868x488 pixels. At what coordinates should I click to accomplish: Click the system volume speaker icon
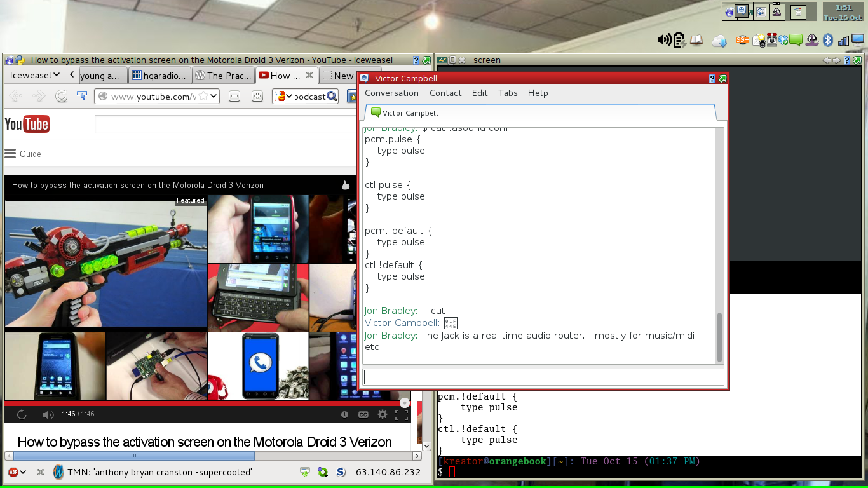[x=665, y=40]
